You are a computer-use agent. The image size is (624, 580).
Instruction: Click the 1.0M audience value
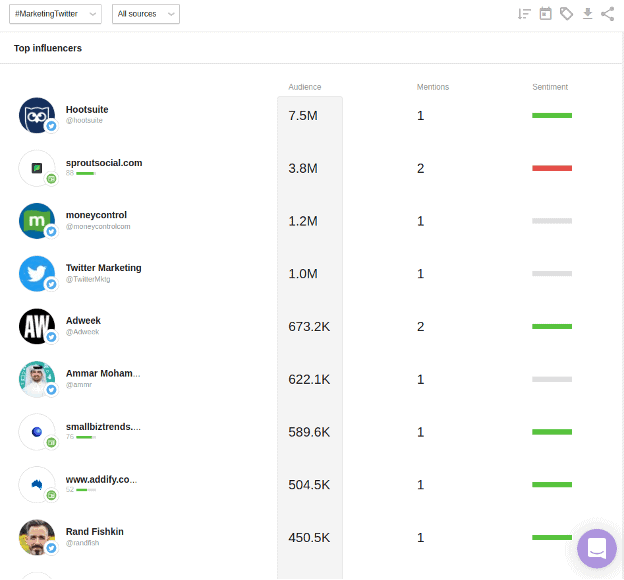(x=303, y=273)
